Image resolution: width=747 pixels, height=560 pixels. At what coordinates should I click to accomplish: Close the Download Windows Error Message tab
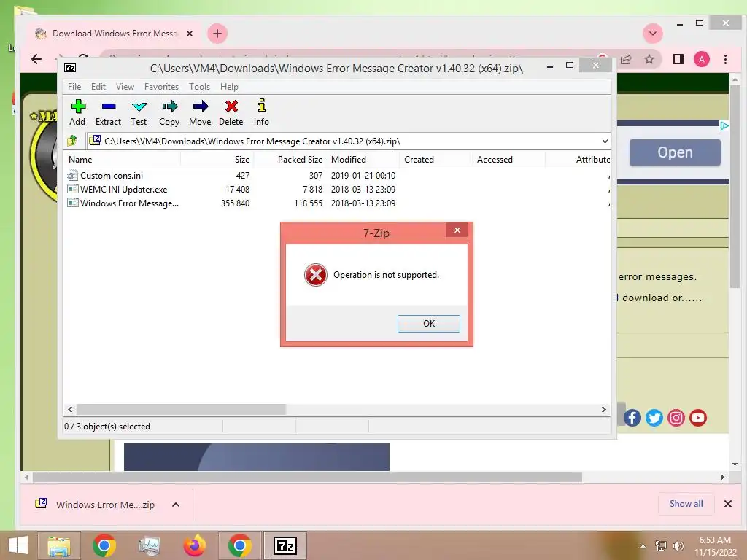point(190,34)
